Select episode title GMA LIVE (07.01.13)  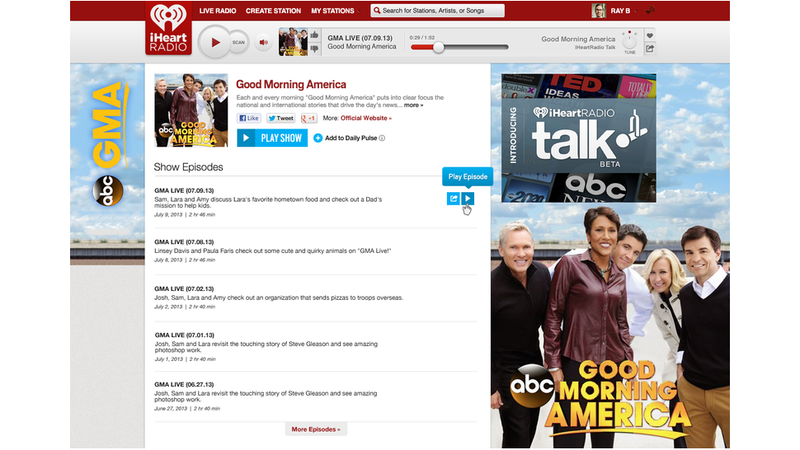tap(184, 335)
